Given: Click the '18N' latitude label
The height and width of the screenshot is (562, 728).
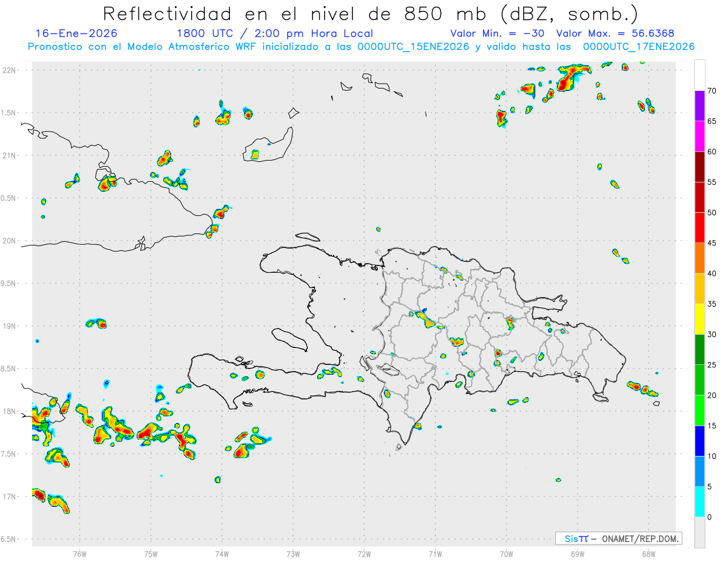Looking at the screenshot, I should pos(10,411).
